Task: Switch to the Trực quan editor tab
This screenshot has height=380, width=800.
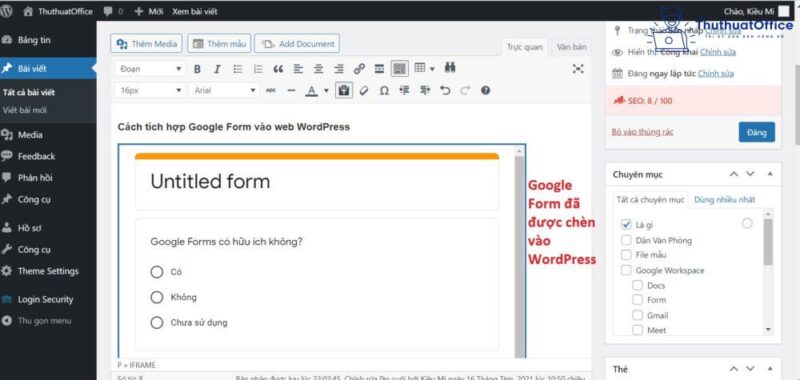Action: pos(524,47)
